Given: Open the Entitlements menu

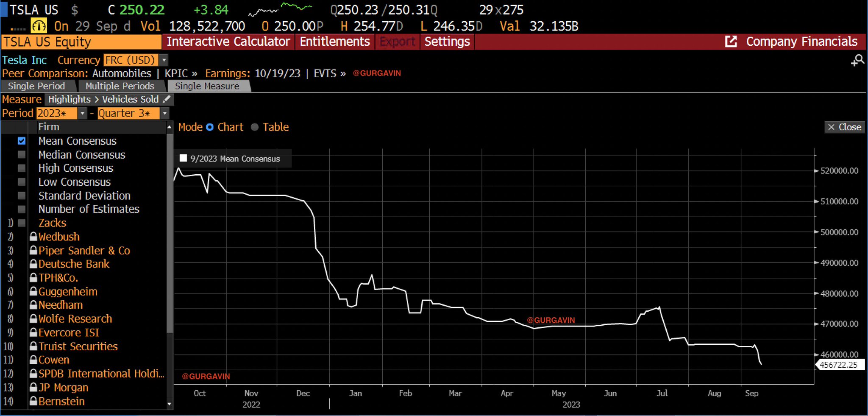Looking at the screenshot, I should (335, 42).
